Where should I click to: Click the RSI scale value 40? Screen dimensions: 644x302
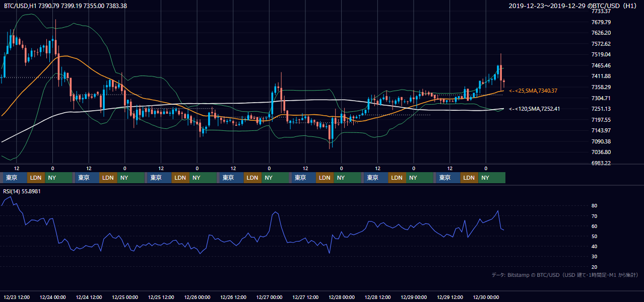(x=594, y=246)
